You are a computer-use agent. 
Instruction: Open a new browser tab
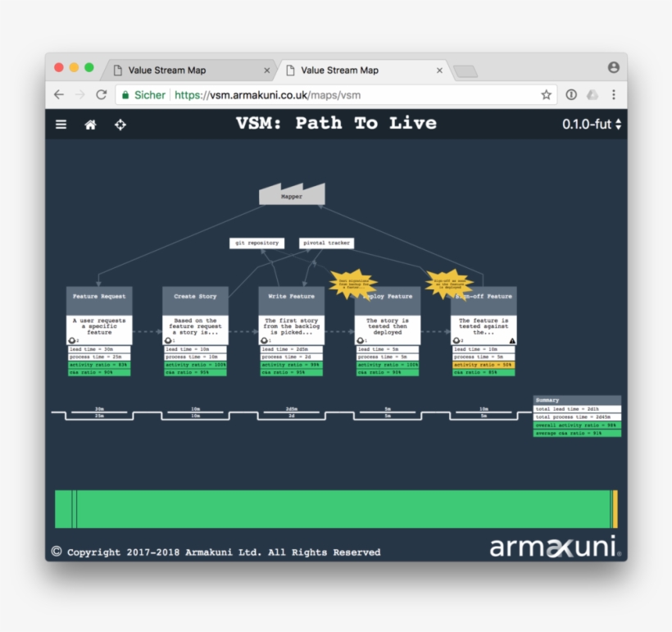click(x=465, y=71)
